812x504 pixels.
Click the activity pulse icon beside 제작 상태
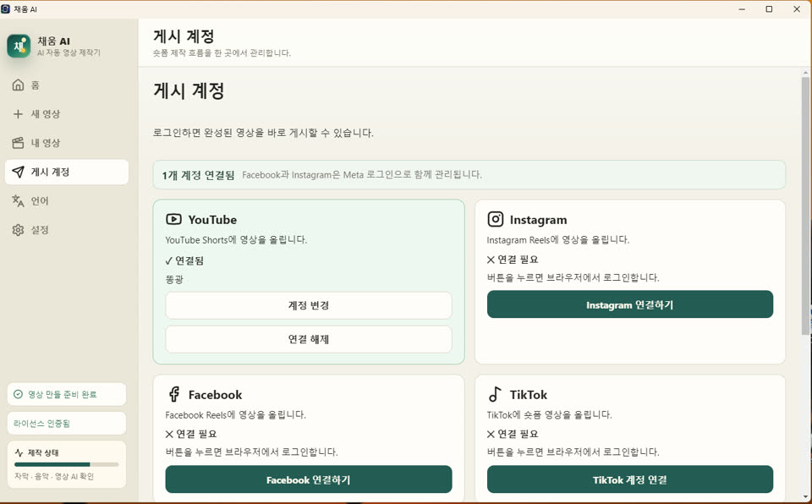pos(19,452)
